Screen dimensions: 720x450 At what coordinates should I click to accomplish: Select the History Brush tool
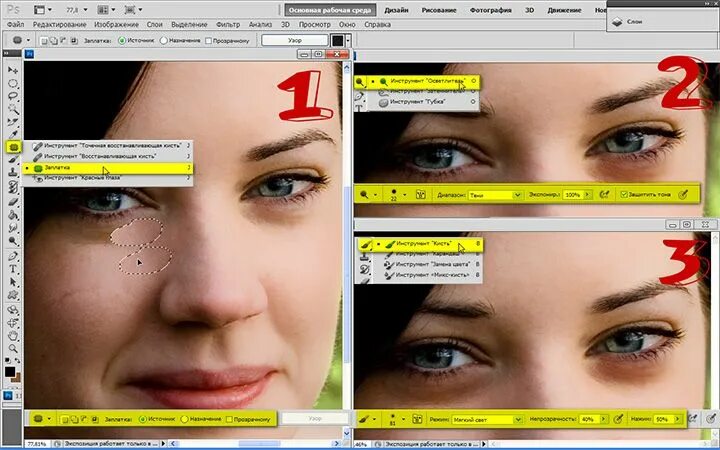coord(13,187)
